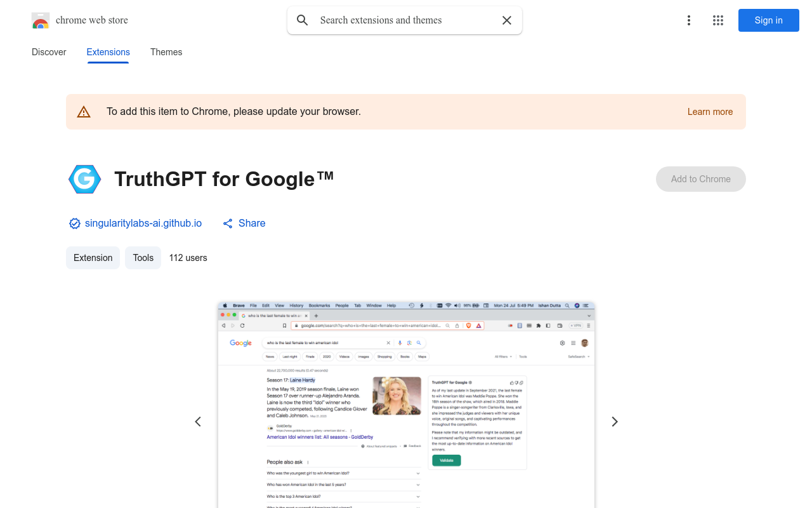The width and height of the screenshot is (812, 508).
Task: Click the Chrome Web Store logo
Action: (41, 20)
